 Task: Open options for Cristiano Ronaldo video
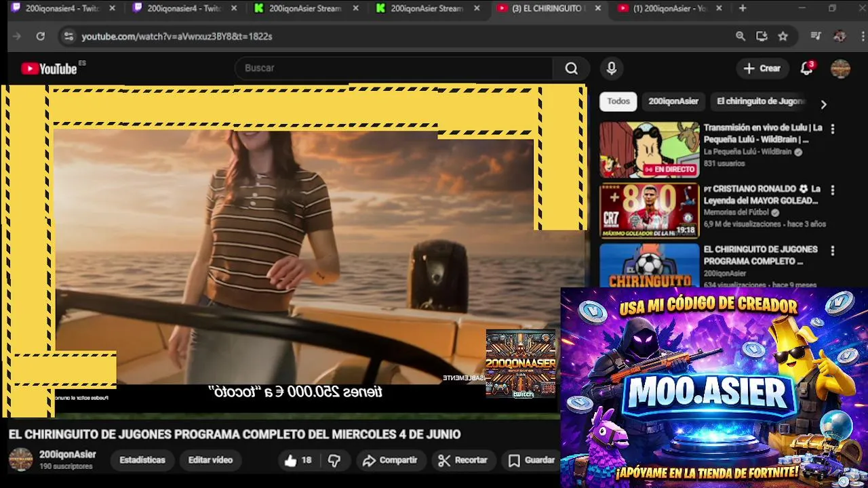tap(833, 190)
